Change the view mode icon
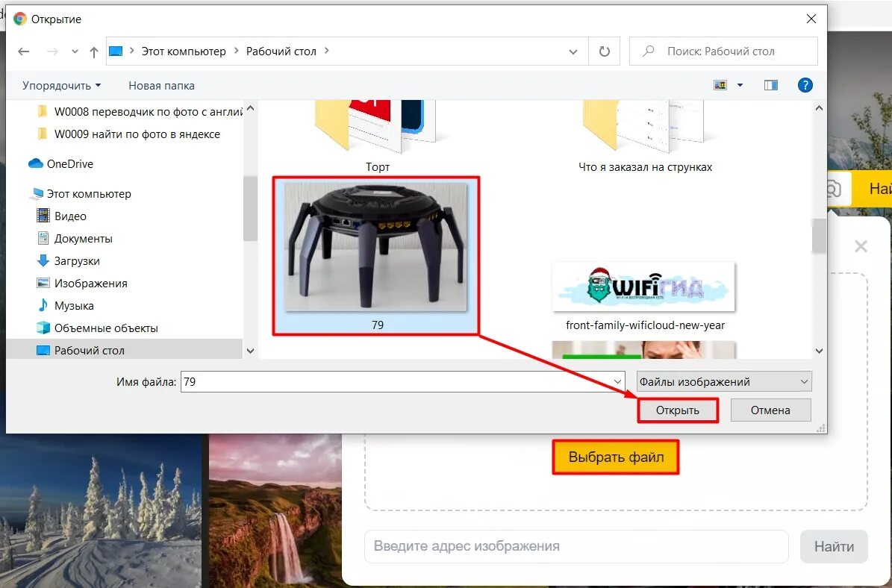 point(720,85)
